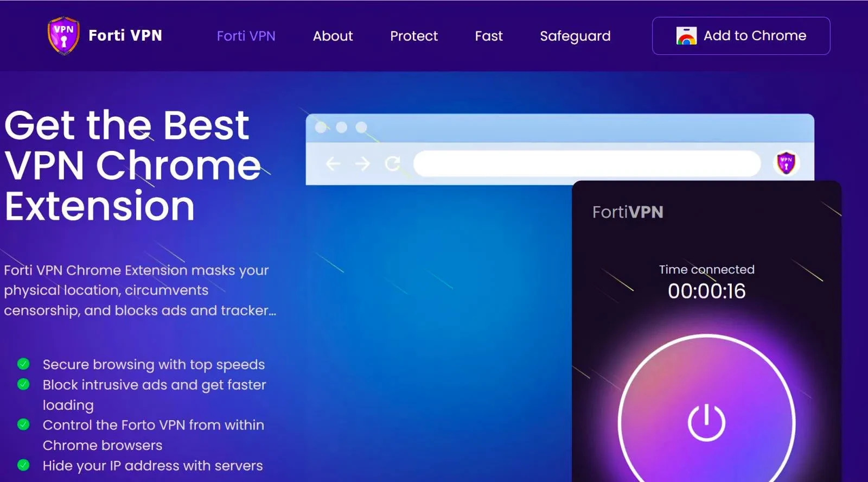The image size is (868, 482).
Task: Click green check beside Control the Forto VPN
Action: point(23,424)
